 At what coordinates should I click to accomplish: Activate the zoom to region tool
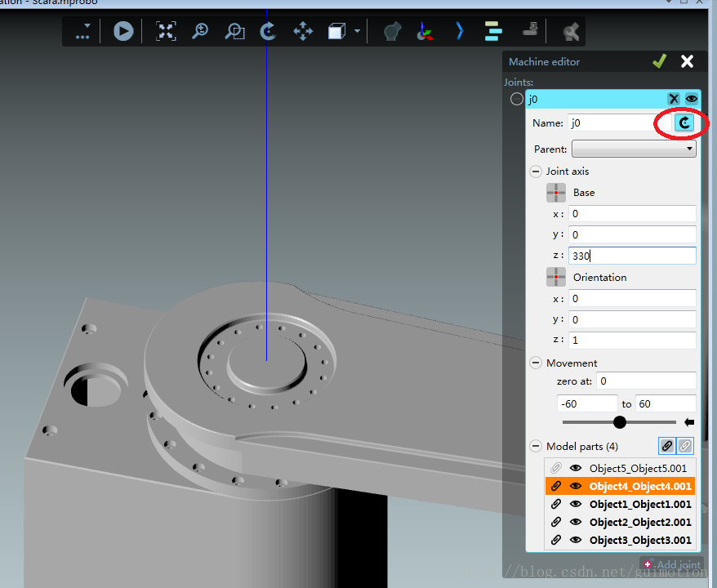tap(234, 32)
